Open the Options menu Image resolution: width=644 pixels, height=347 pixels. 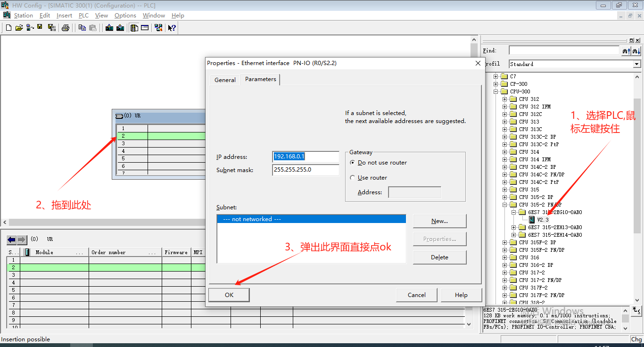(x=125, y=16)
